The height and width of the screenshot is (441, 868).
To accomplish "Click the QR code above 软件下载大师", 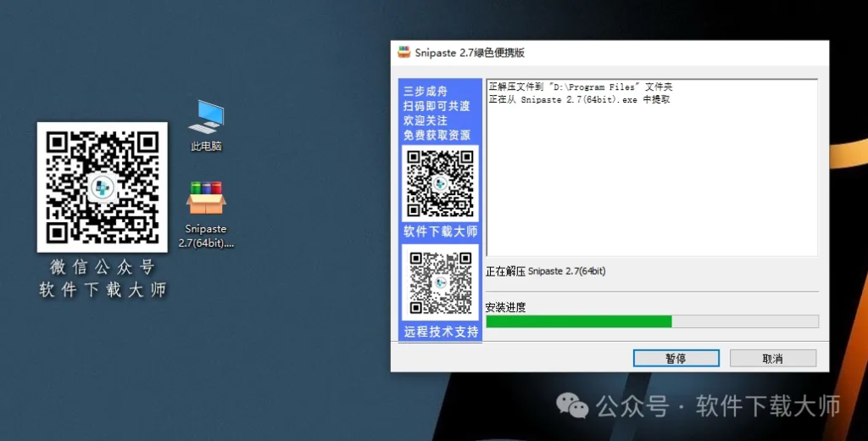I will coord(440,183).
